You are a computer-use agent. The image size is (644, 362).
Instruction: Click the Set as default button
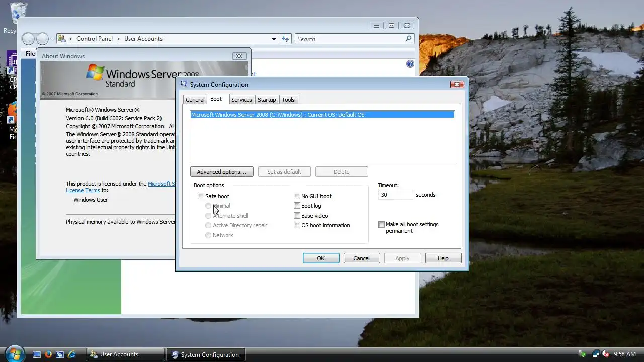pos(284,172)
